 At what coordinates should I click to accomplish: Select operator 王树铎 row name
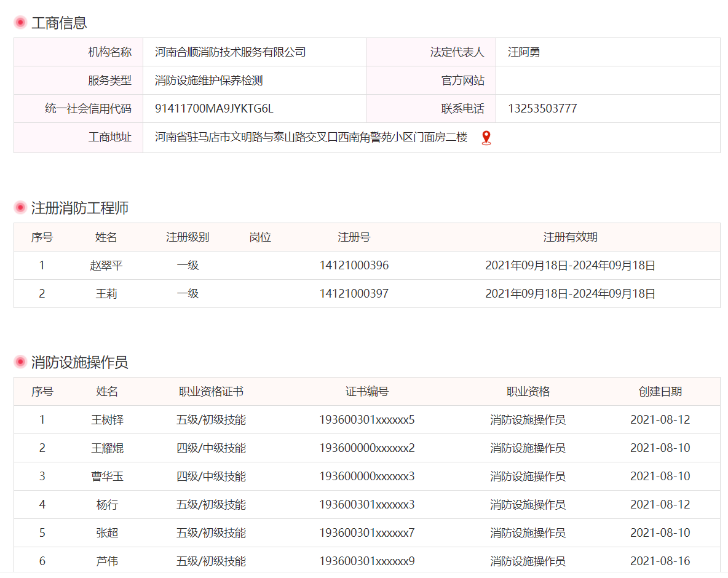[107, 420]
